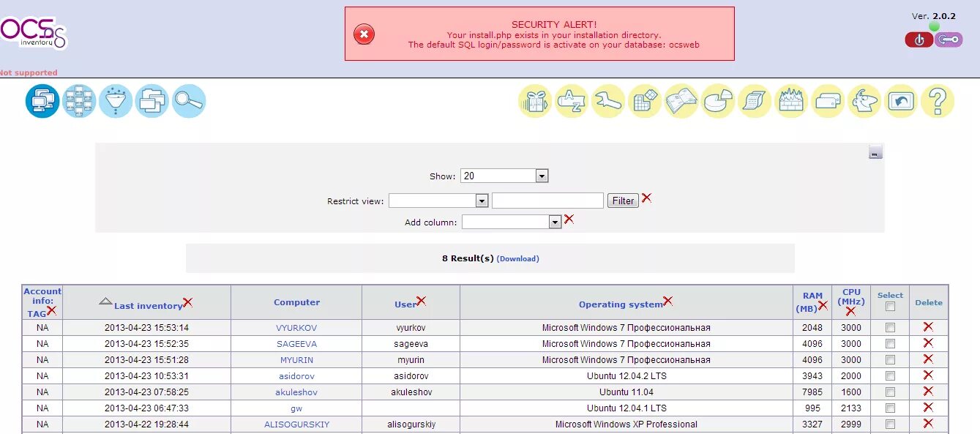Open the MYURIN computer link
Image resolution: width=980 pixels, height=434 pixels.
296,360
